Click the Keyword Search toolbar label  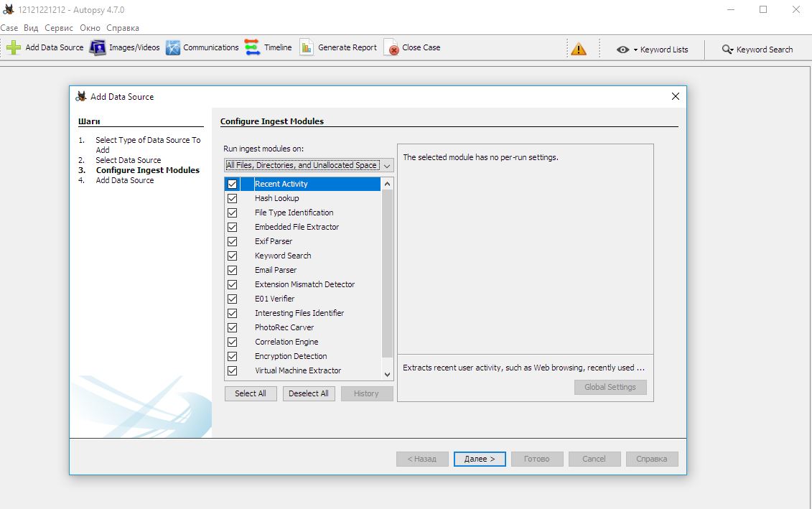click(765, 50)
